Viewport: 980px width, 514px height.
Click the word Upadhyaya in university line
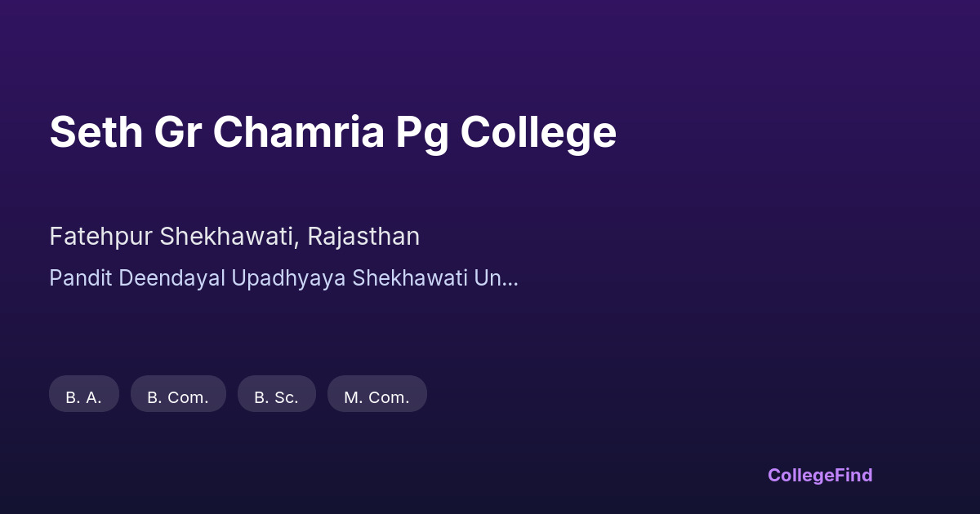(289, 278)
